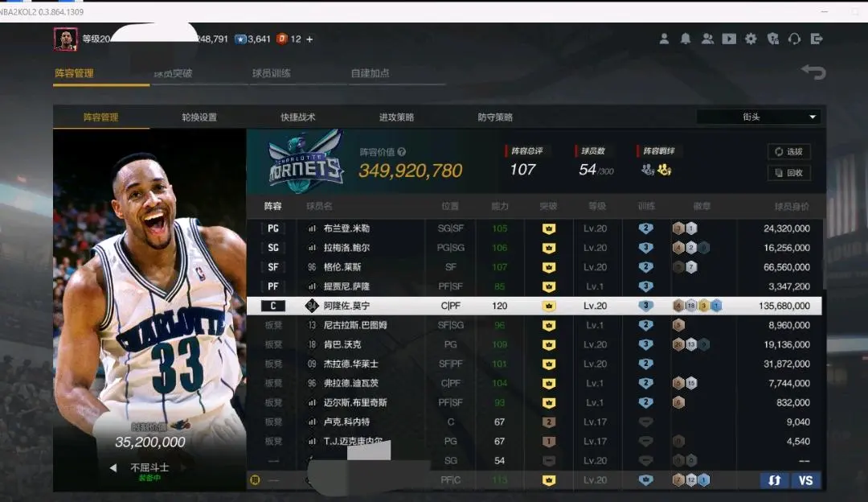
Task: Open the profile icon in top bar
Action: click(x=664, y=39)
